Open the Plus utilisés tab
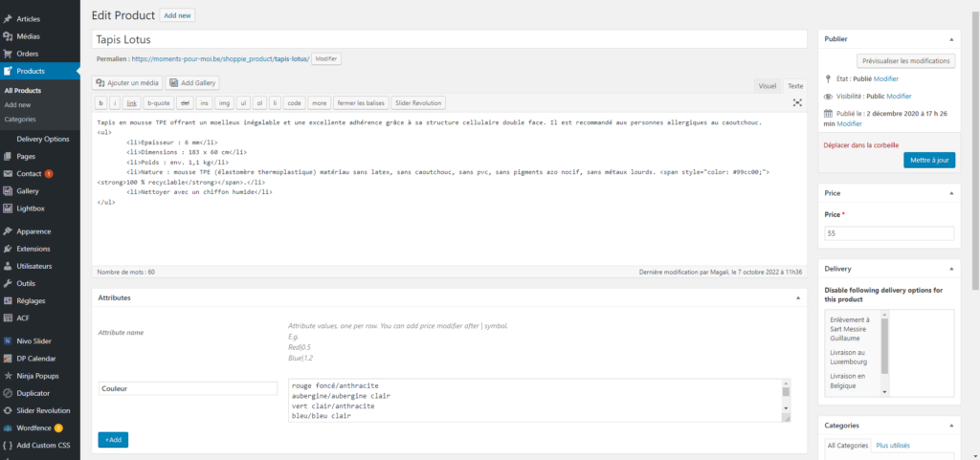 click(893, 446)
